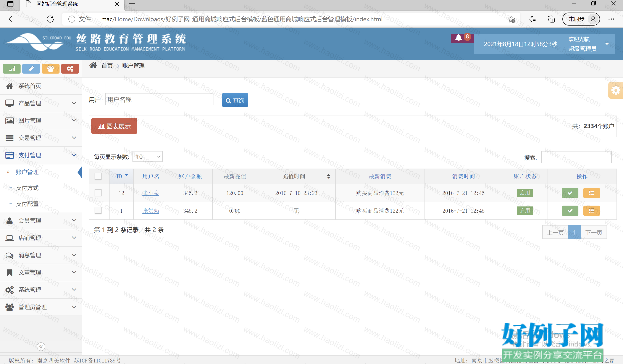Open browser collections icon
Viewport: 623px width, 364px height.
(551, 19)
